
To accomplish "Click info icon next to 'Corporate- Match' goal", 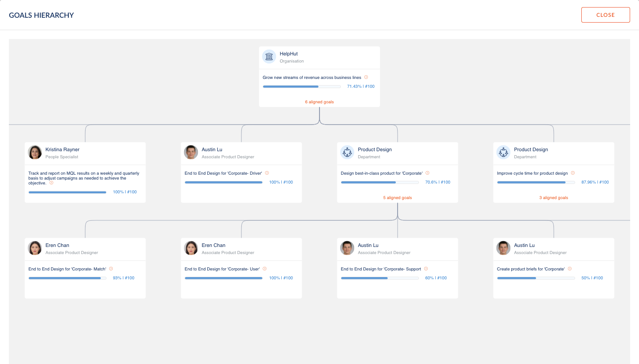I will (x=111, y=269).
